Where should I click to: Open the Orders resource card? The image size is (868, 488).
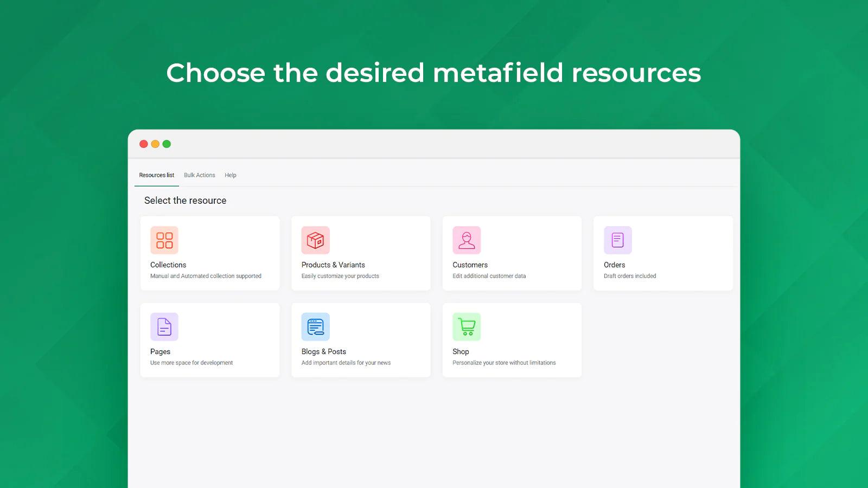[663, 253]
